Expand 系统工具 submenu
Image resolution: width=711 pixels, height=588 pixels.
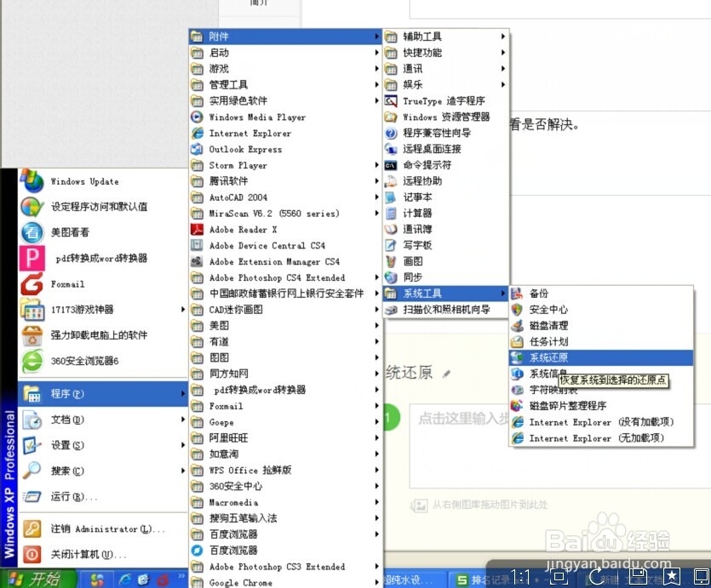(x=445, y=293)
